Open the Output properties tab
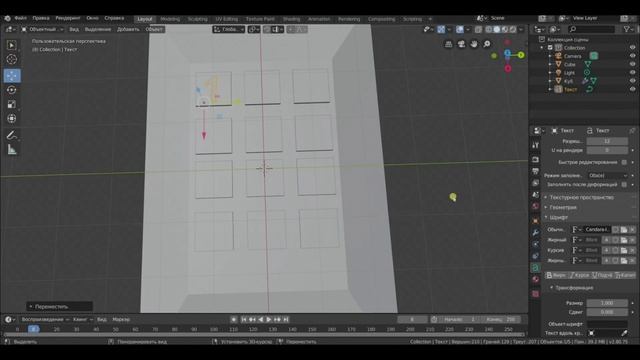The height and width of the screenshot is (360, 640). tap(536, 171)
